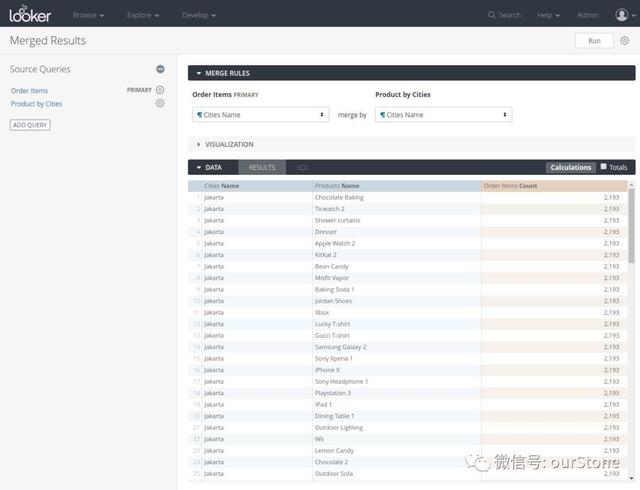The height and width of the screenshot is (490, 640).
Task: Expand the Visualization section
Action: 225,144
